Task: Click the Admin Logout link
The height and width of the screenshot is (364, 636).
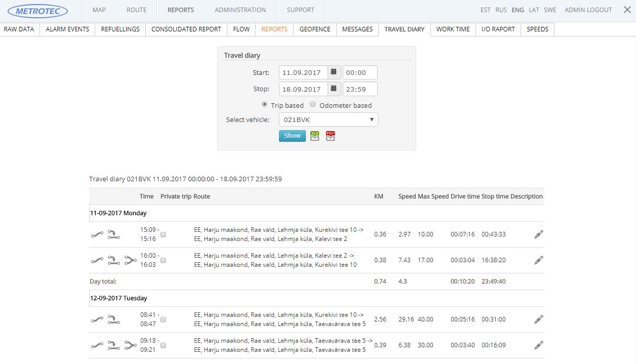Action: [588, 10]
